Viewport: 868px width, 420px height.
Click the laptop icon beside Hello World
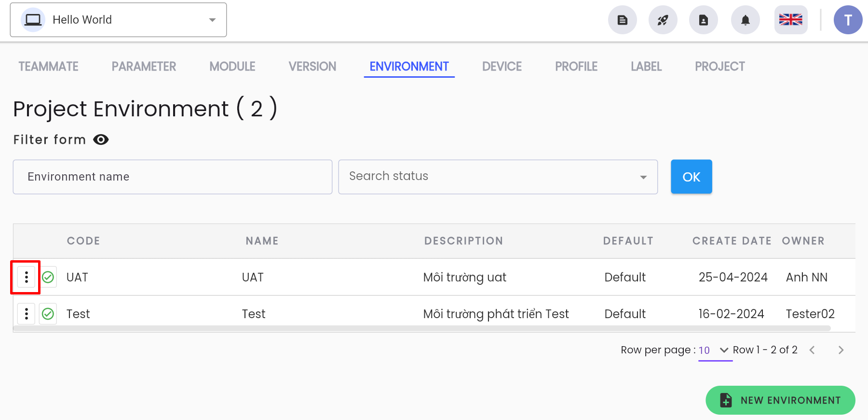[33, 20]
